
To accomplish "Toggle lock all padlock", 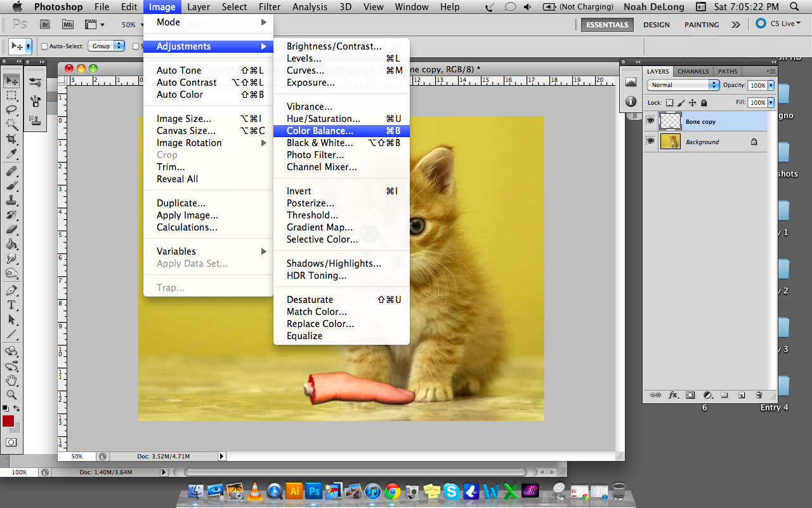I will [x=704, y=103].
